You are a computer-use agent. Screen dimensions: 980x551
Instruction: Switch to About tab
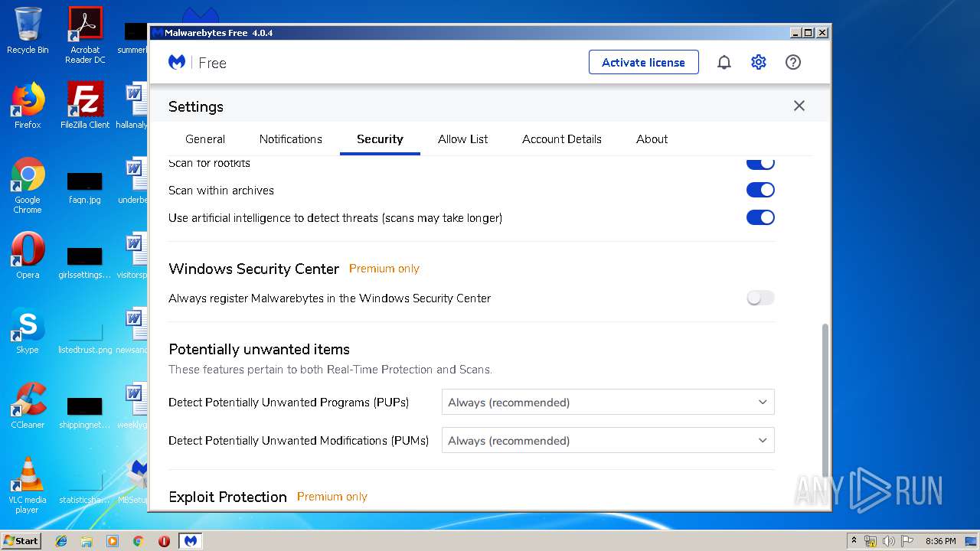652,139
